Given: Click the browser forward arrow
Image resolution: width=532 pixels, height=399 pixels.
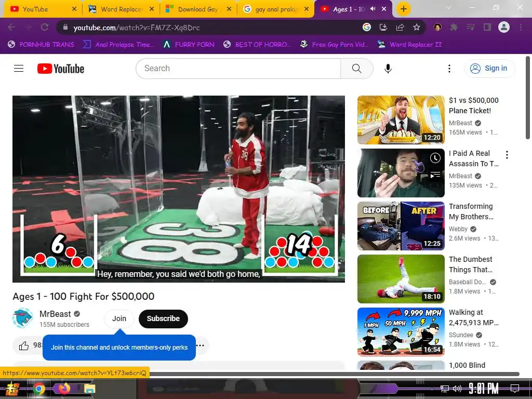Looking at the screenshot, I should [28, 28].
